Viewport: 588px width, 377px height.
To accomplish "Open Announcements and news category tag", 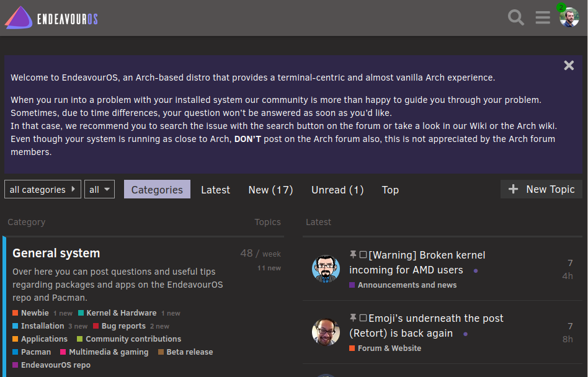I will 403,285.
